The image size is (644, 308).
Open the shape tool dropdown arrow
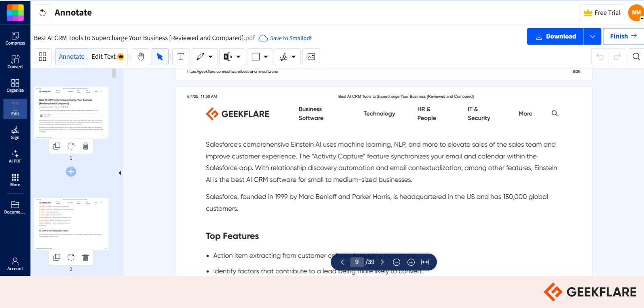(266, 57)
